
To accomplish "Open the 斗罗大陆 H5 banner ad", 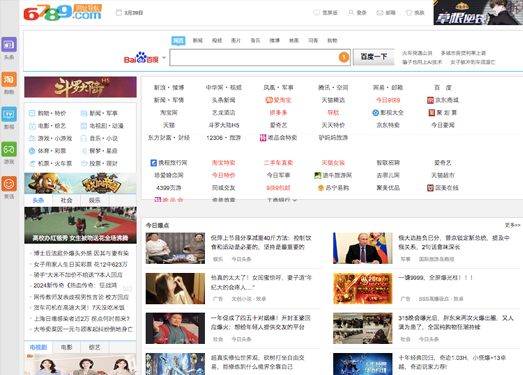I will pyautogui.click(x=80, y=87).
